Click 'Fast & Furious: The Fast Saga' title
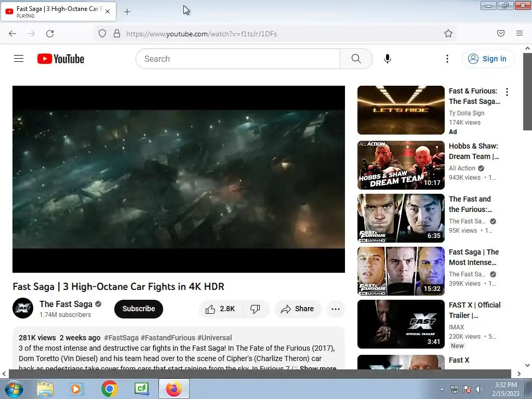 pos(474,96)
